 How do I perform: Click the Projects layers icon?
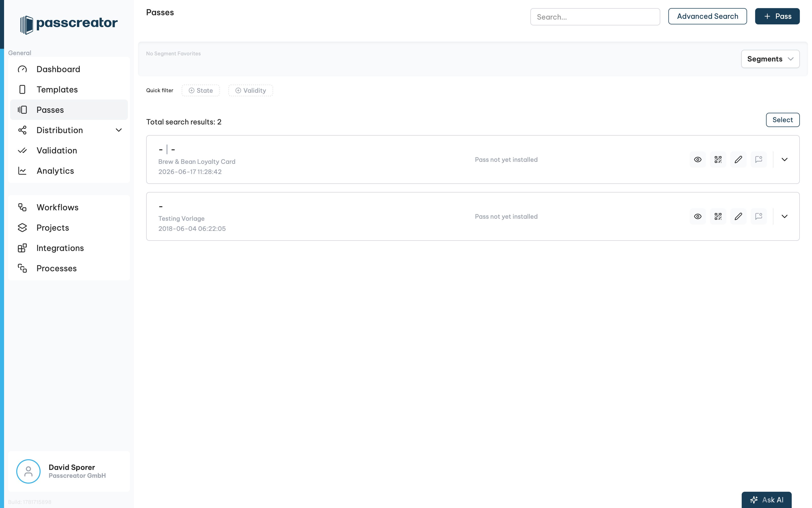pos(22,228)
